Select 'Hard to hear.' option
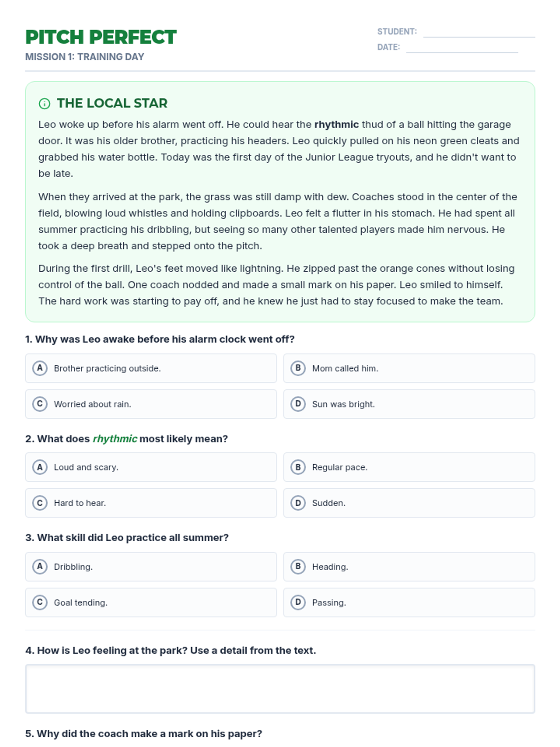 coord(151,503)
